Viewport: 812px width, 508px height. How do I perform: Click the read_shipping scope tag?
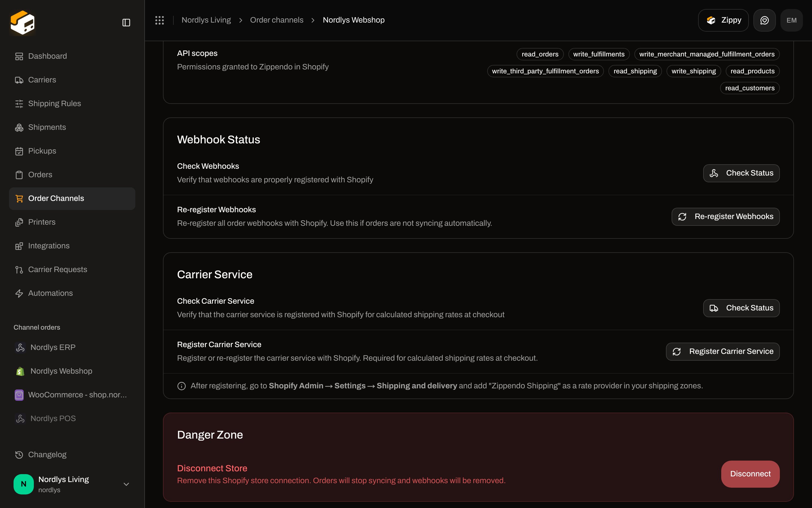[635, 71]
